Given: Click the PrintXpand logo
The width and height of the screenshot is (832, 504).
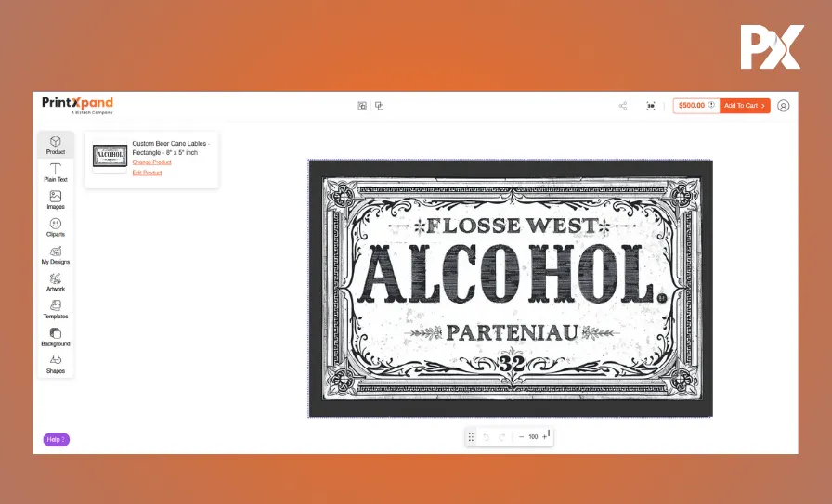Looking at the screenshot, I should coord(77,105).
